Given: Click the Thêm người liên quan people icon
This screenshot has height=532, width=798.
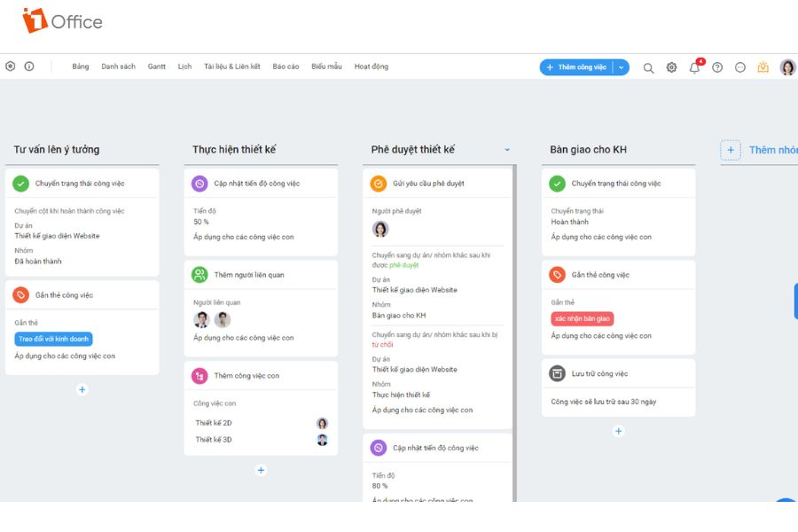Looking at the screenshot, I should point(199,275).
